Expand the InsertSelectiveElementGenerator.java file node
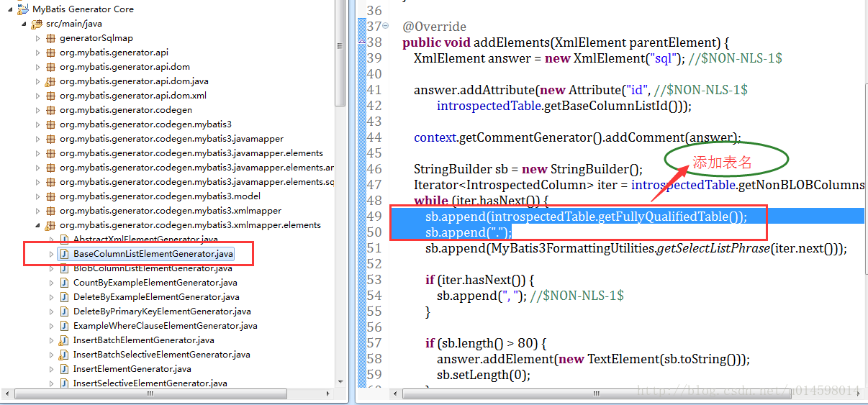This screenshot has width=868, height=405. pos(52,383)
